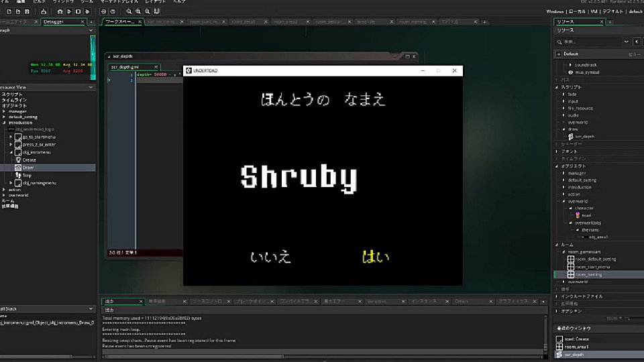
Task: Click the Zoom out magnifier toolbar icon
Action: (x=129, y=11)
